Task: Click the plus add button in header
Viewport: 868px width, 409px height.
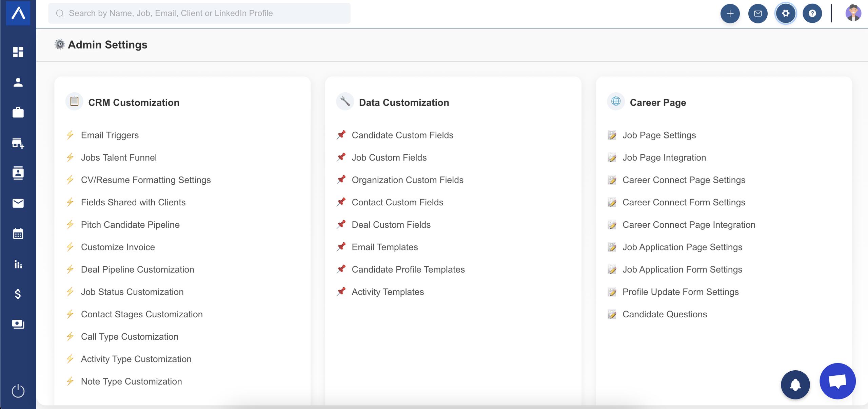Action: pyautogui.click(x=730, y=14)
